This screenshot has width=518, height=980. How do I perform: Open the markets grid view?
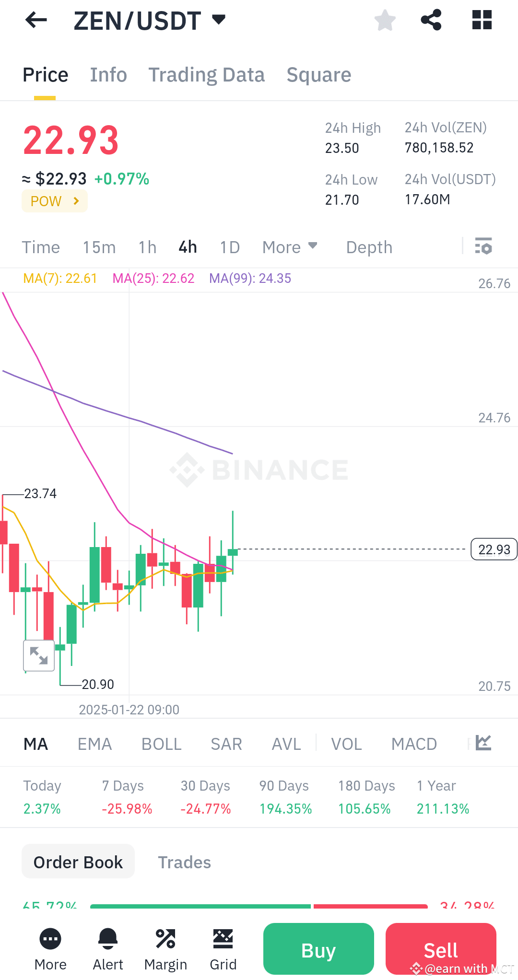[481, 20]
